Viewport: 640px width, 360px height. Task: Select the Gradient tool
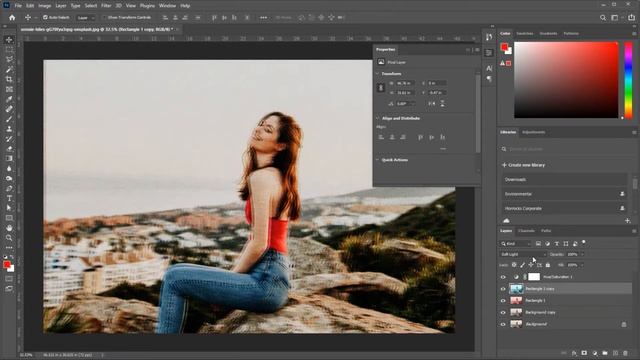point(9,158)
